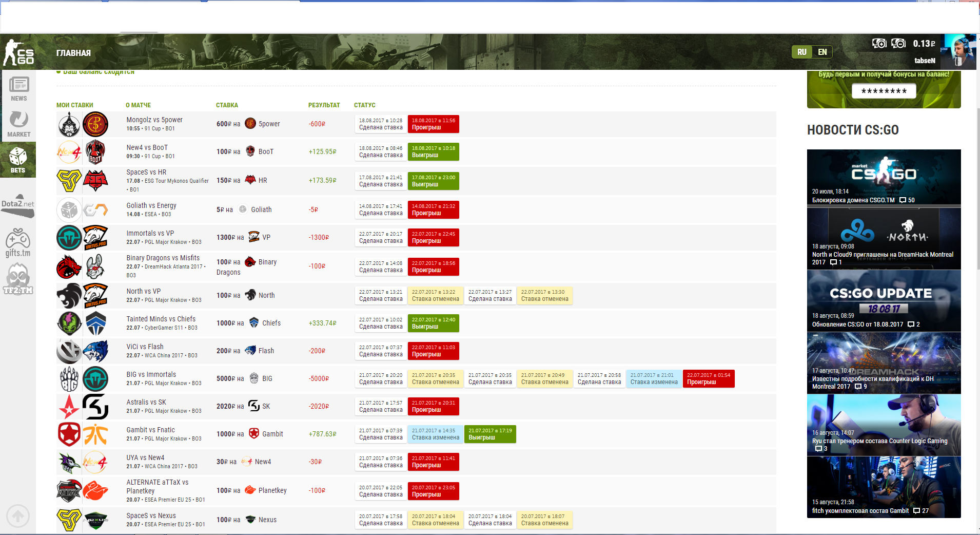Click the BooT team logo in match row

point(95,152)
